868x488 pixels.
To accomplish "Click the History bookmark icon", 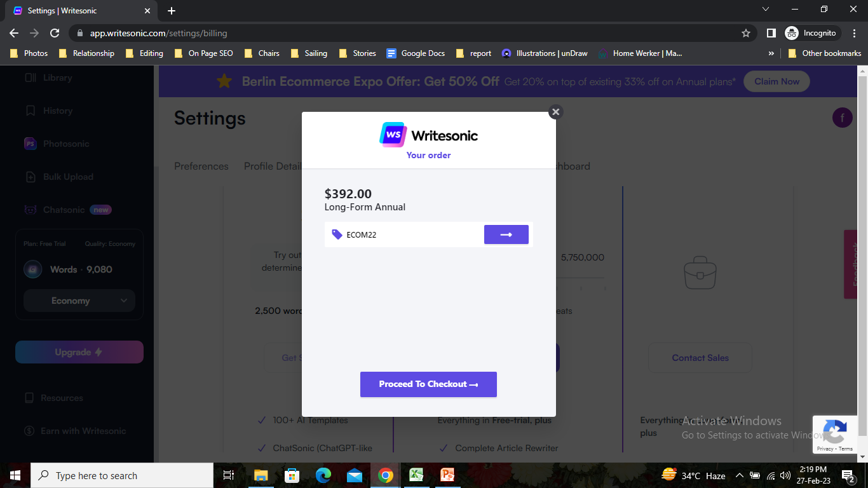I will pos(31,111).
